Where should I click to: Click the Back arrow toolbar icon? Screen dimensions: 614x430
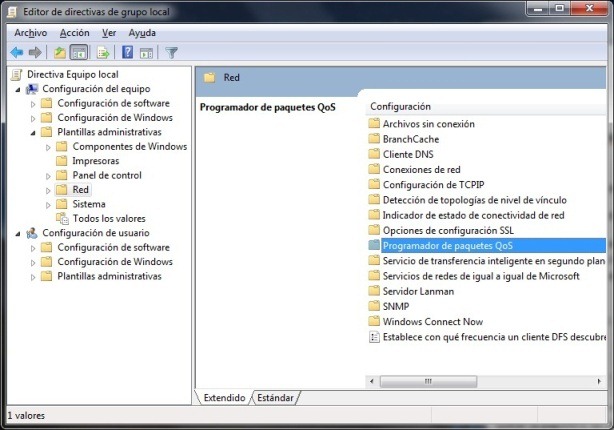pos(17,52)
